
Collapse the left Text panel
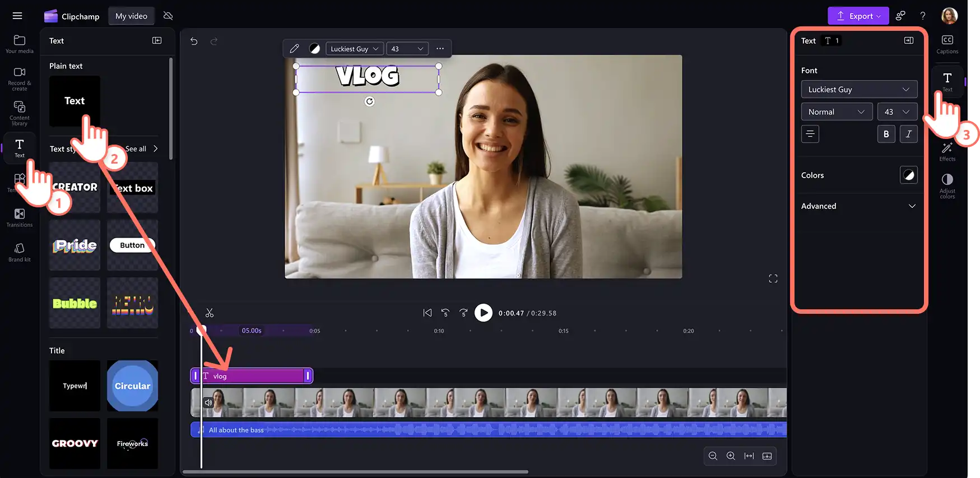[x=157, y=40]
